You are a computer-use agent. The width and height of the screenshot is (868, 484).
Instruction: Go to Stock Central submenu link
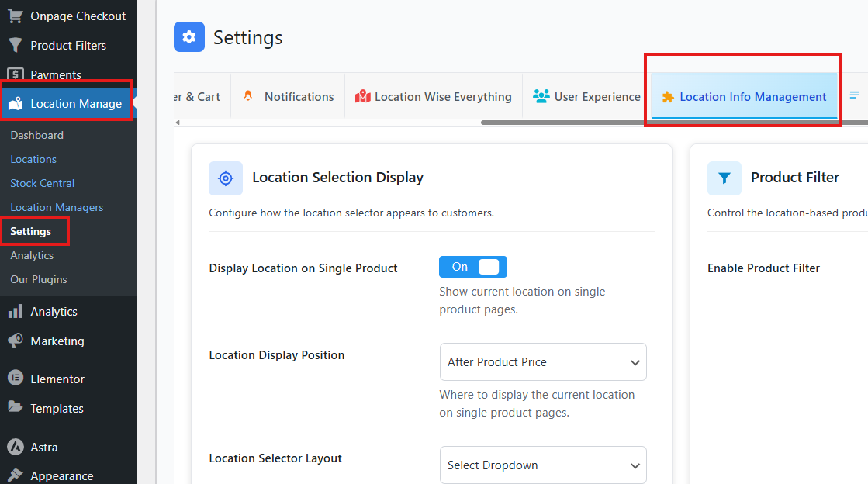tap(43, 183)
